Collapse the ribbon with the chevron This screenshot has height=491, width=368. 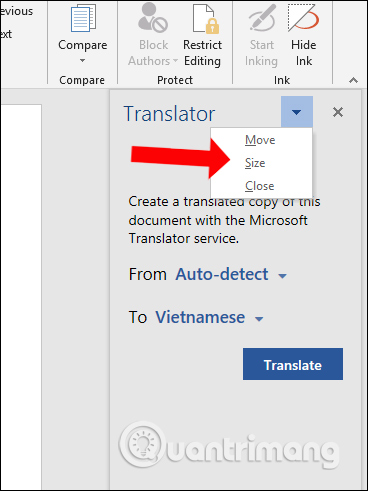point(353,80)
